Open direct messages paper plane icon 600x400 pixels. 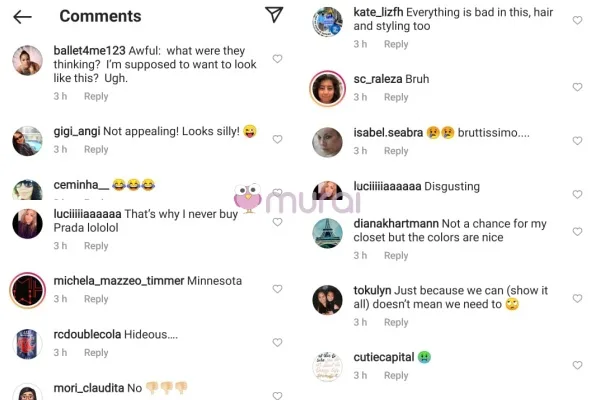click(274, 15)
